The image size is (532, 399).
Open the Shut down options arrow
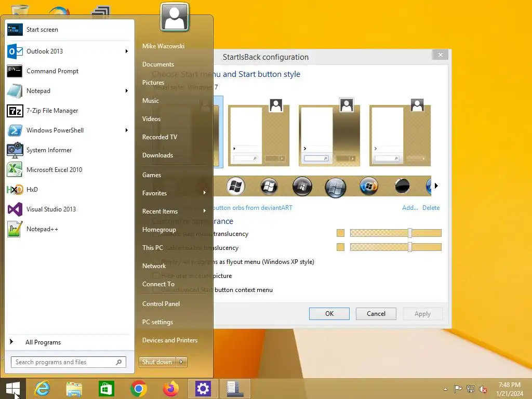(x=181, y=362)
